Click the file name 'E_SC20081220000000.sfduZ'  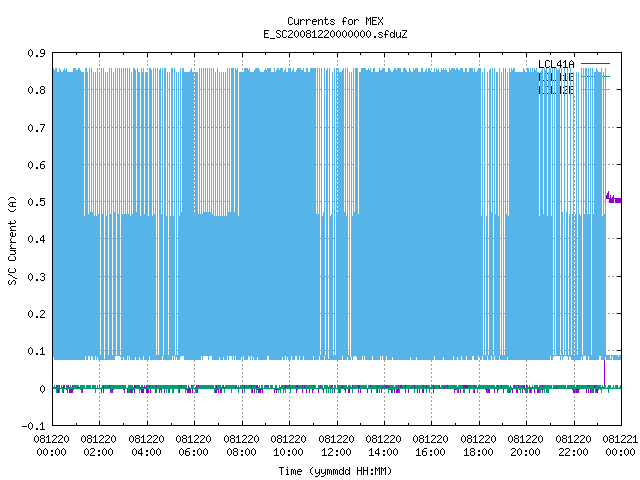click(x=335, y=34)
